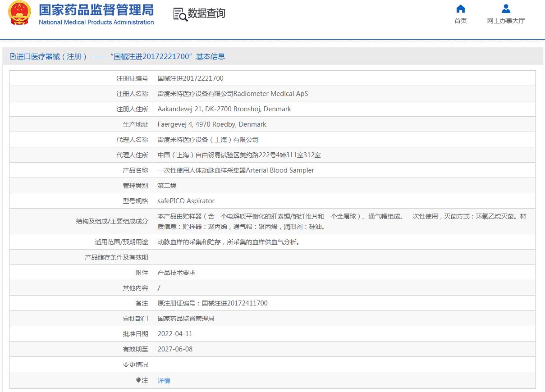The height and width of the screenshot is (392, 545).
Task: Click the 有效期至 row label
Action: point(135,349)
